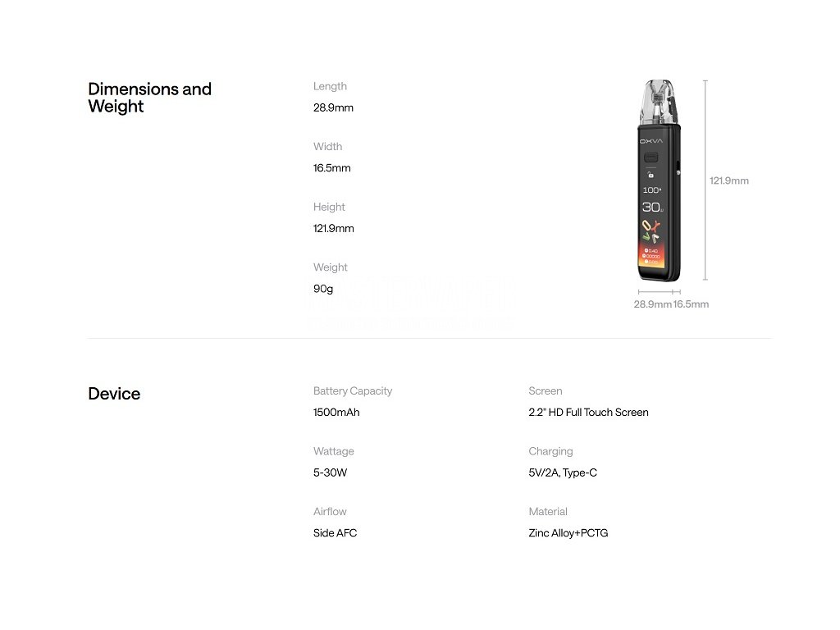The height and width of the screenshot is (630, 840).
Task: Click the 5-30W wattage value
Action: (x=330, y=472)
